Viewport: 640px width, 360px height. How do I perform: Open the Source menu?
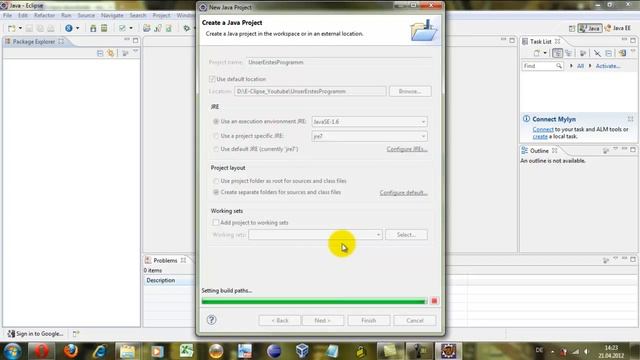86,15
